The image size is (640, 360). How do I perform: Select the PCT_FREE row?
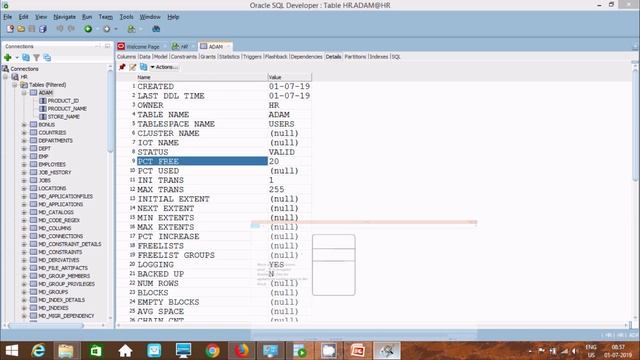pos(220,161)
